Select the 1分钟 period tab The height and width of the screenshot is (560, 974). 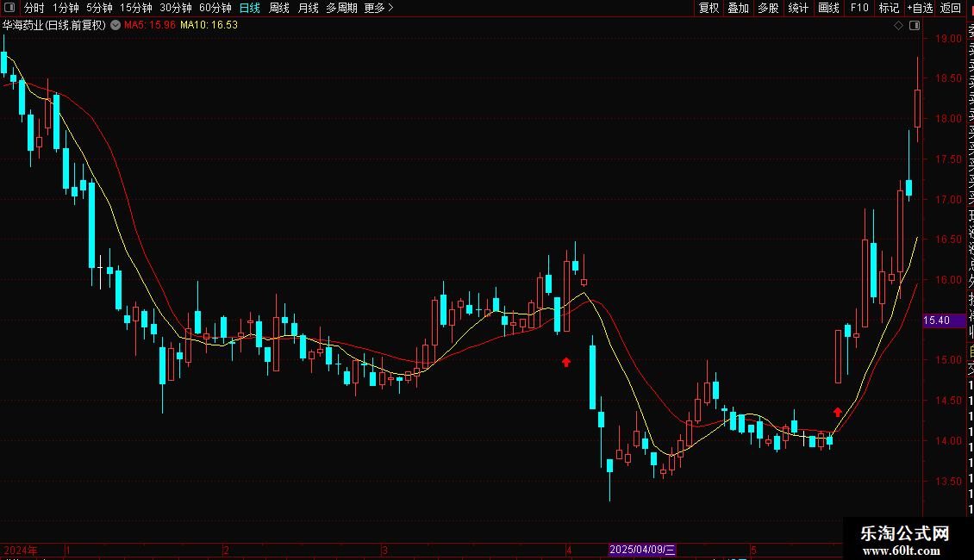coord(66,8)
